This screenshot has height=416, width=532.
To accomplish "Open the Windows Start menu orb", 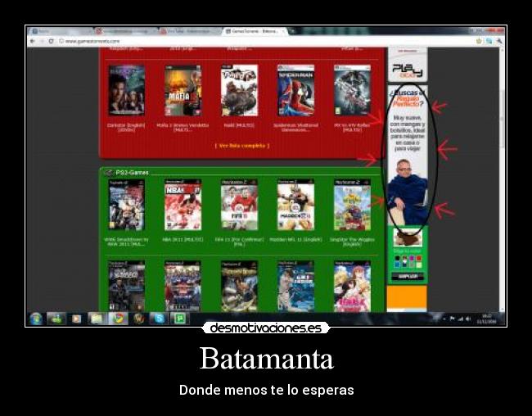I will [36, 319].
